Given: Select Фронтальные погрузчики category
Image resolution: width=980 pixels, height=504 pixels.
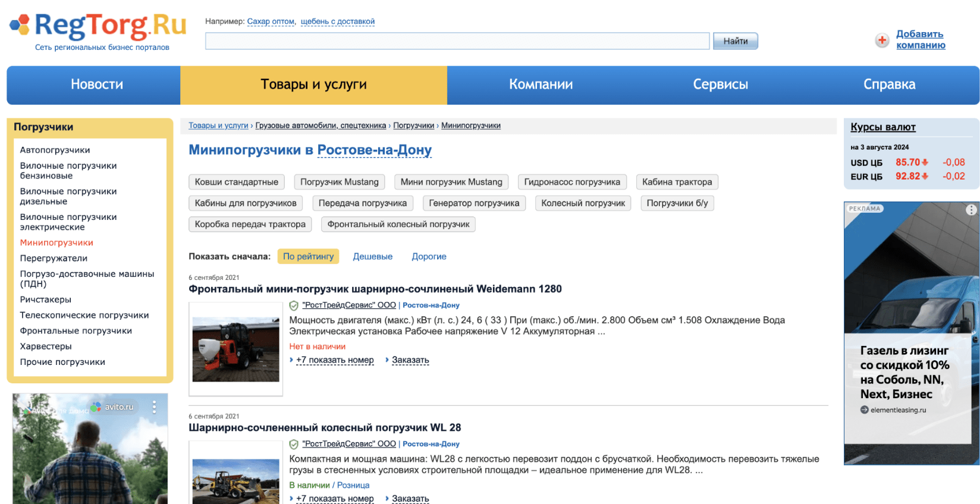Looking at the screenshot, I should pos(76,330).
